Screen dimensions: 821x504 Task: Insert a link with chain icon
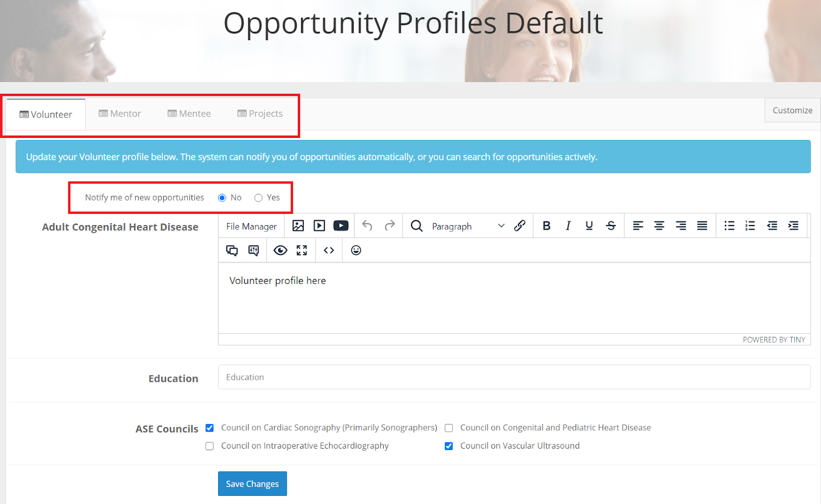pyautogui.click(x=520, y=226)
